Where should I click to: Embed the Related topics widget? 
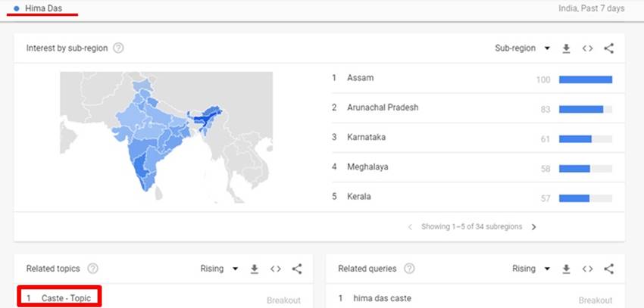(276, 269)
